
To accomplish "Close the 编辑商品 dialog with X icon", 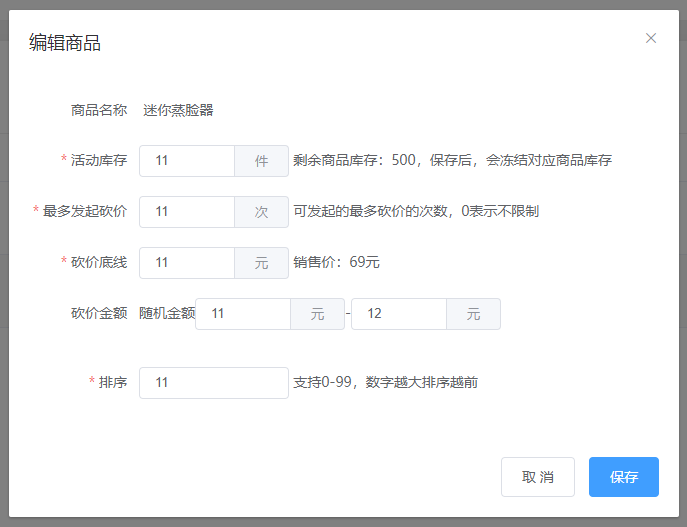I will (651, 38).
